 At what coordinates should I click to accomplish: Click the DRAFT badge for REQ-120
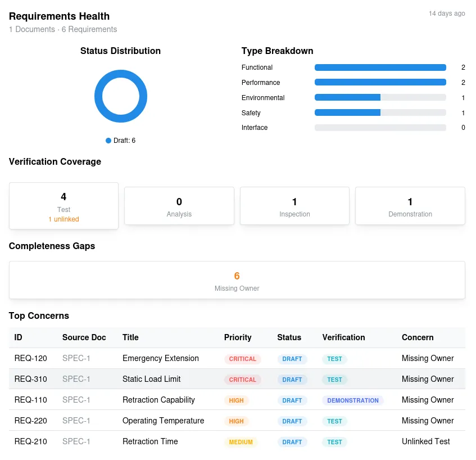[292, 359]
